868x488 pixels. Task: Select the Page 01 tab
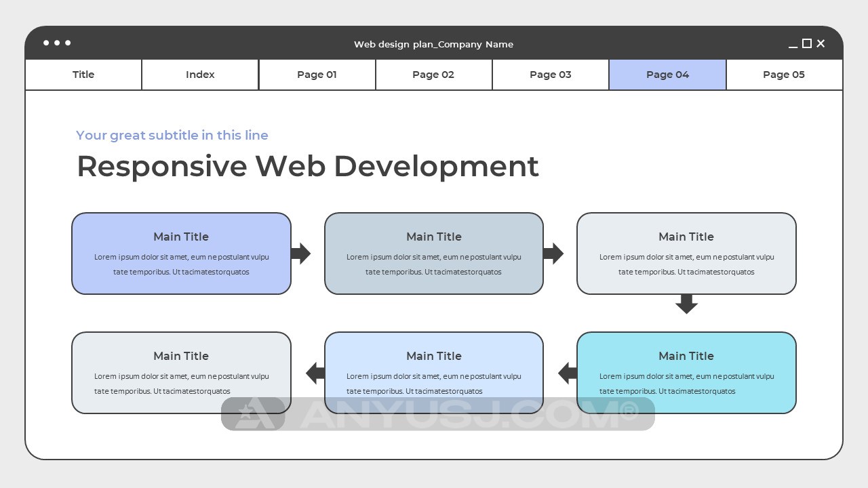click(317, 75)
